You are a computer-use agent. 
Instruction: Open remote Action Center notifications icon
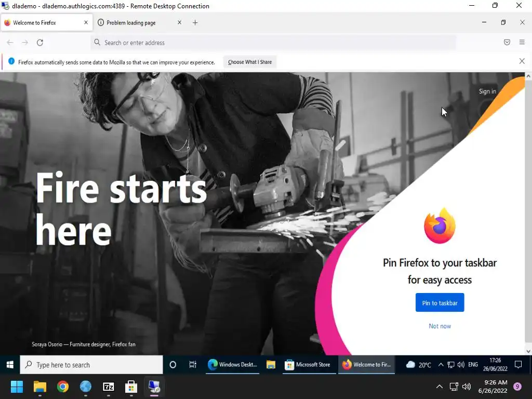coord(518,365)
